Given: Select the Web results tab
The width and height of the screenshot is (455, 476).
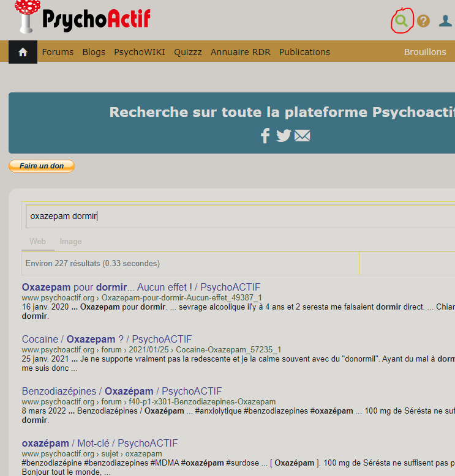Looking at the screenshot, I should tap(37, 242).
